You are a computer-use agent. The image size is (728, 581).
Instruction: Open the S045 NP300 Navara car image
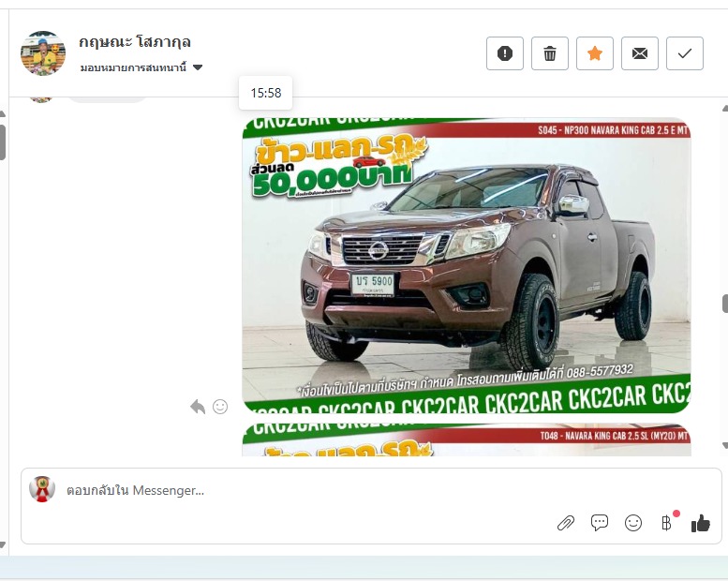pyautogui.click(x=467, y=265)
